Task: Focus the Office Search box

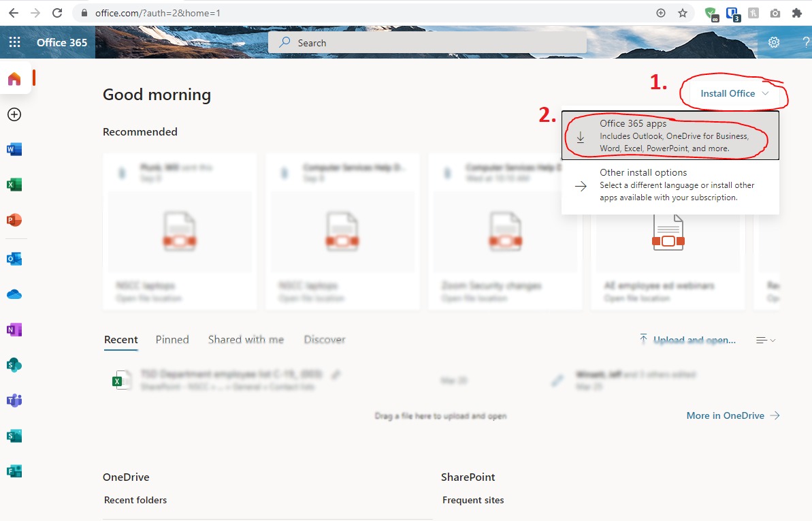Action: pyautogui.click(x=427, y=42)
